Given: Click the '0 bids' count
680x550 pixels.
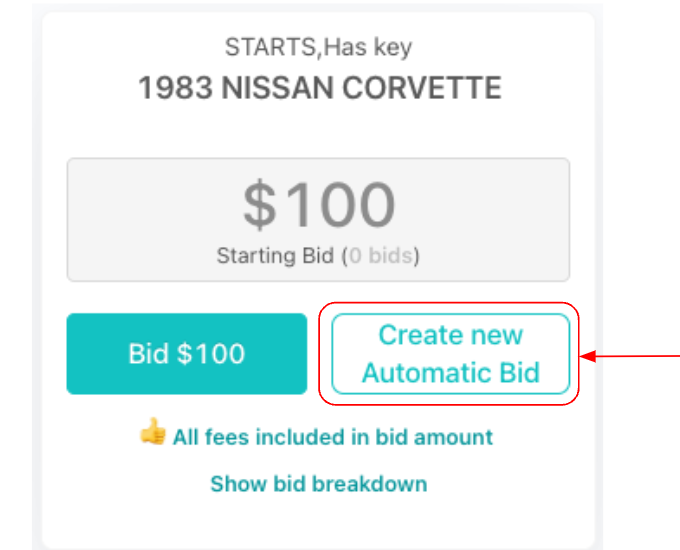Looking at the screenshot, I should (381, 256).
